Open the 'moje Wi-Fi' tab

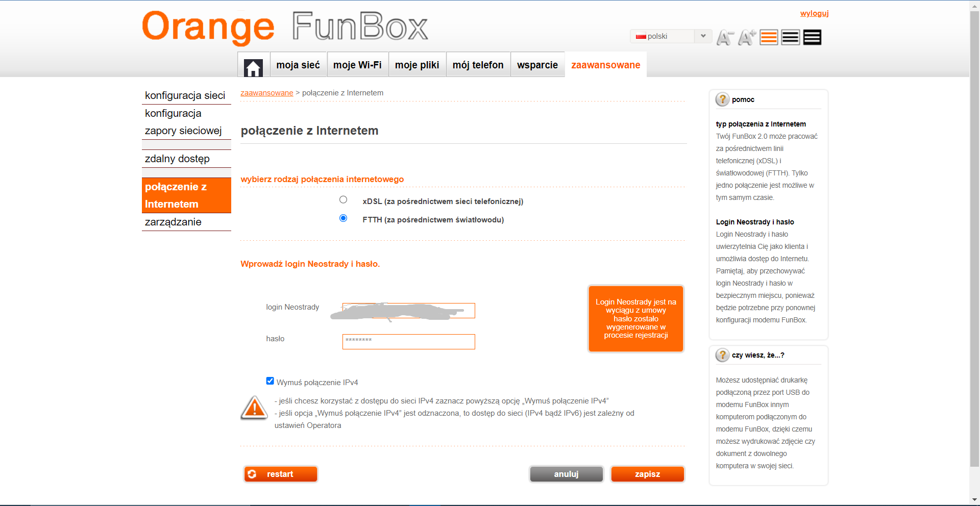(x=357, y=65)
